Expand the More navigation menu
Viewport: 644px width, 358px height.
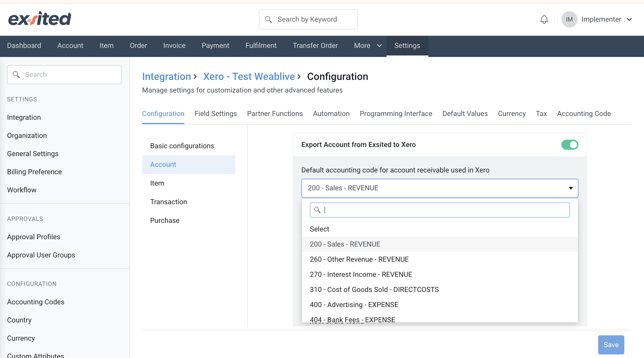click(x=368, y=45)
